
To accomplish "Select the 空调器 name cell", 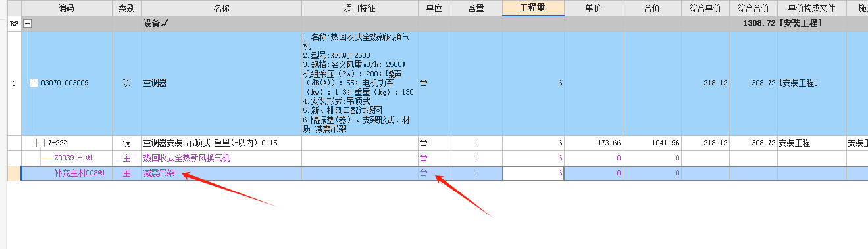I will [x=221, y=83].
